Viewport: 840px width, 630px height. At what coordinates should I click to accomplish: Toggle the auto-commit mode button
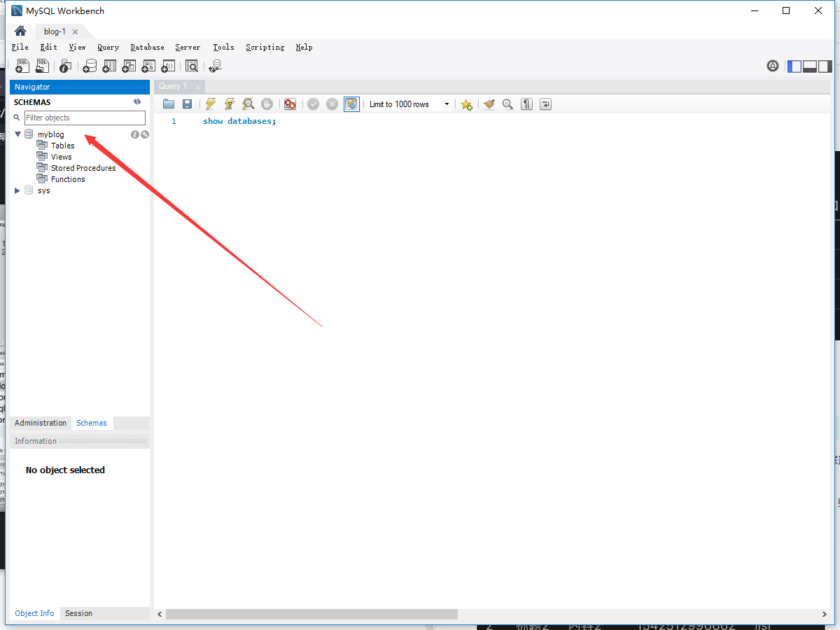click(x=351, y=104)
